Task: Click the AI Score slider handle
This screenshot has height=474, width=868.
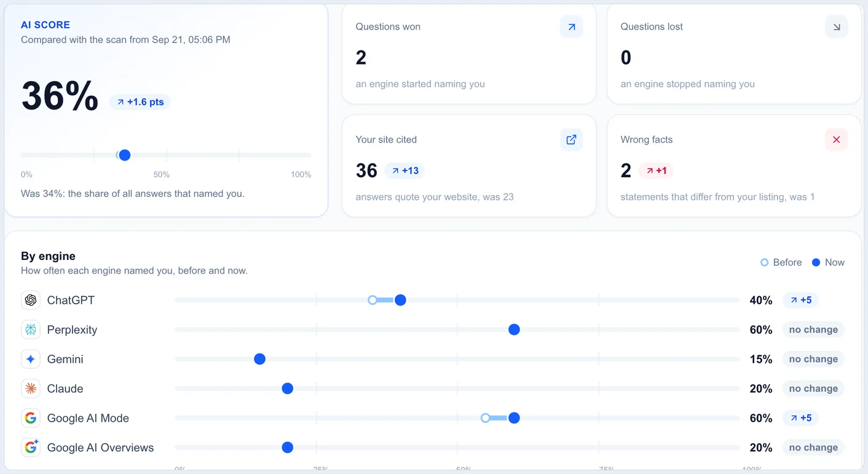Action: click(x=124, y=155)
